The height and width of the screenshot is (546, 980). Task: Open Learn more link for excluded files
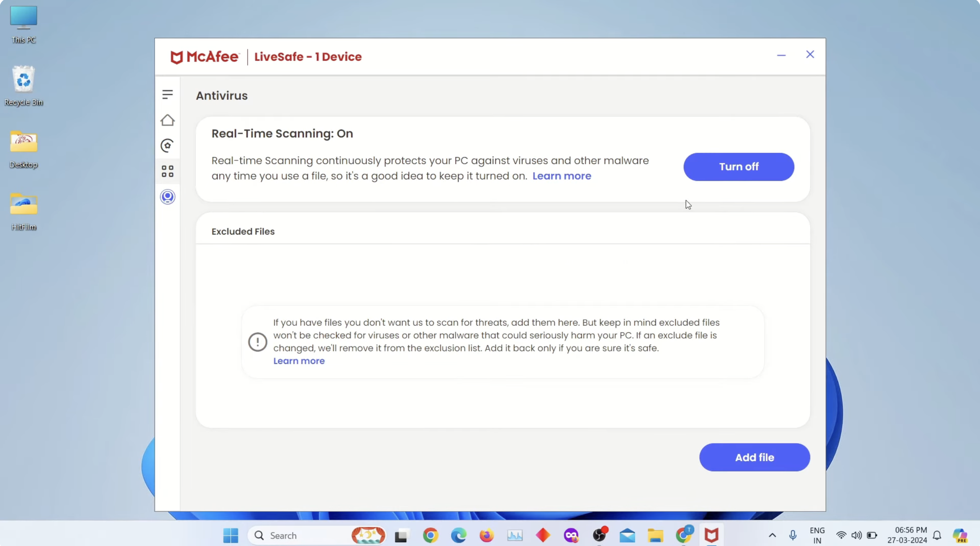(298, 361)
